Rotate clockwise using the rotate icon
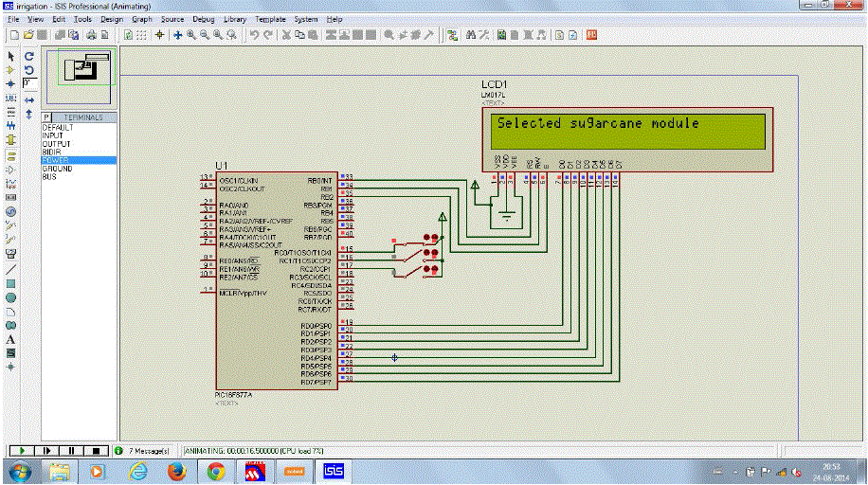This screenshot has height=485, width=868. (x=29, y=56)
